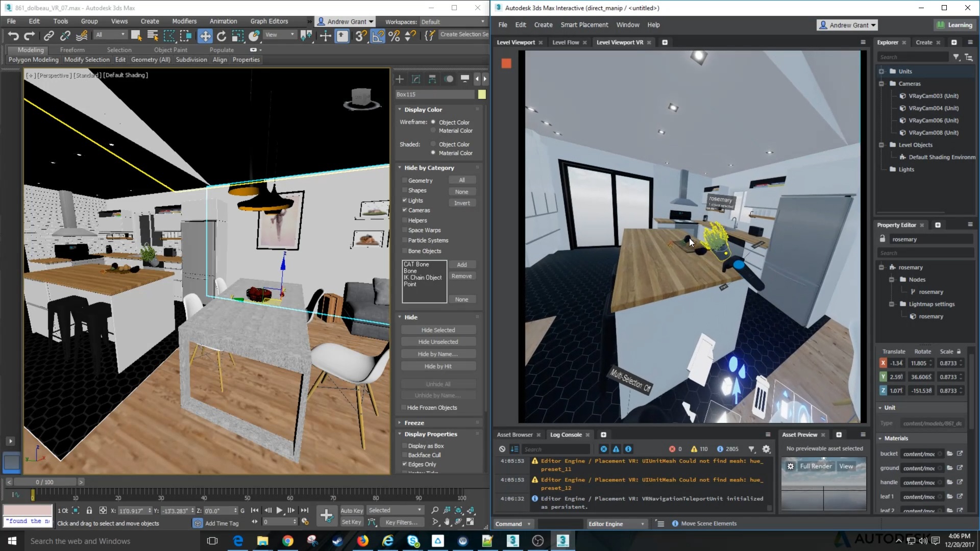Viewport: 980px width, 551px height.
Task: Open the Level Viewport tab
Action: 516,42
